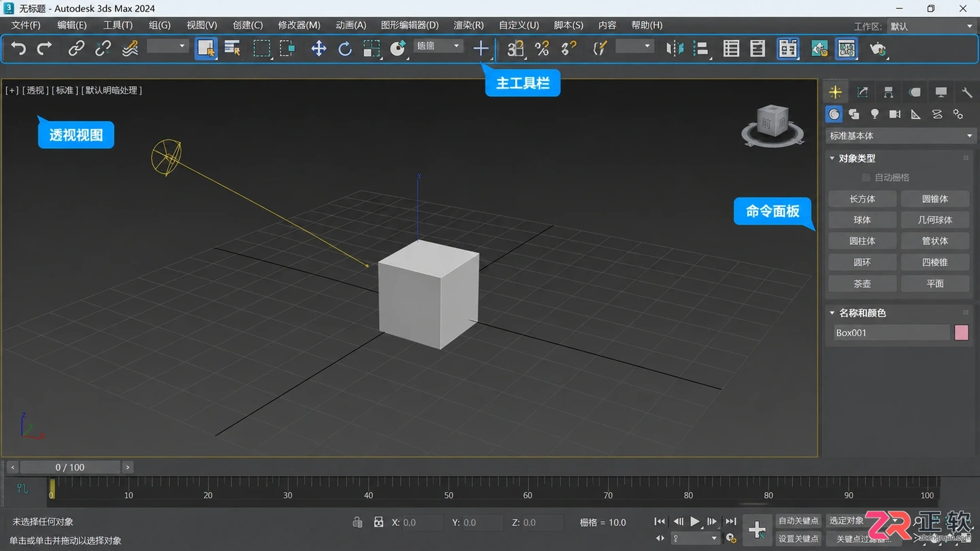This screenshot has width=980, height=551.
Task: Open the 帮助(H) menu
Action: pyautogui.click(x=647, y=25)
